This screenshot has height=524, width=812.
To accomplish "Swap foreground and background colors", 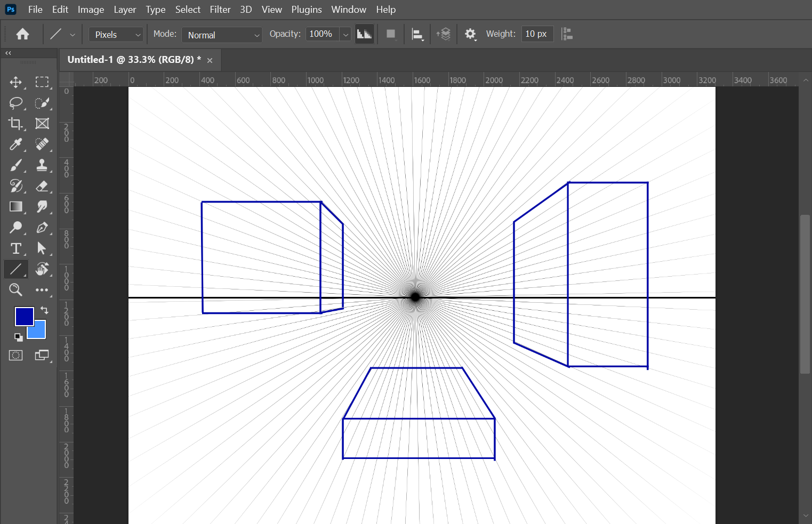I will 44,310.
